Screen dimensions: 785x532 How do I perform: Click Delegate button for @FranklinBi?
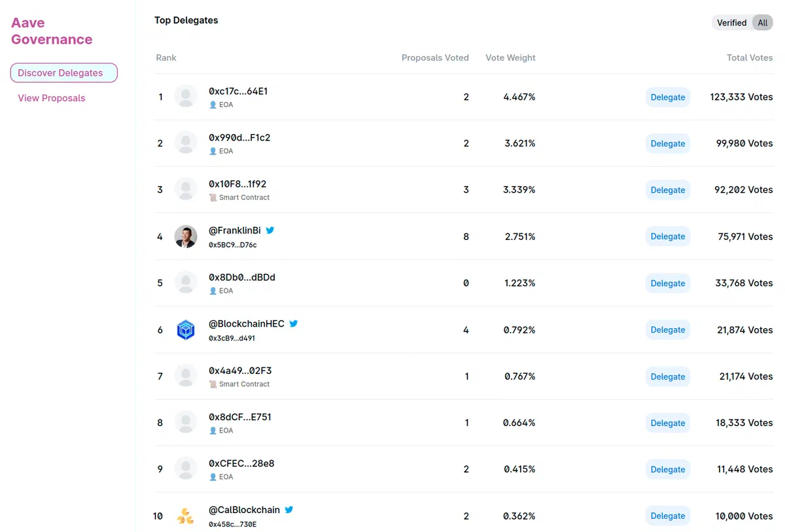[x=668, y=237]
